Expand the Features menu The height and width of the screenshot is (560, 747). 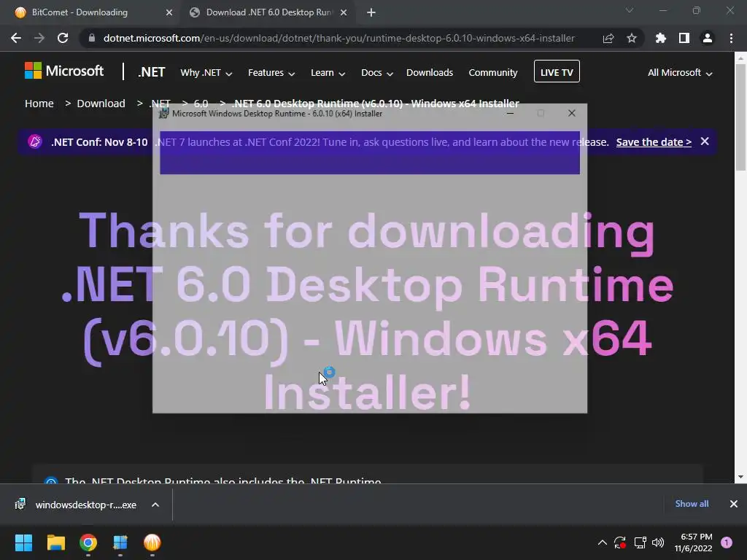coord(271,73)
